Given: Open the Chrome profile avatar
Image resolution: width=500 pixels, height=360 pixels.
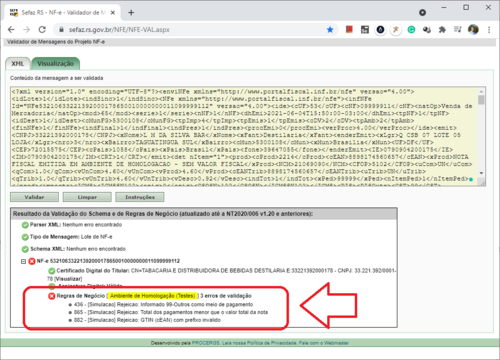Looking at the screenshot, I should (x=473, y=30).
